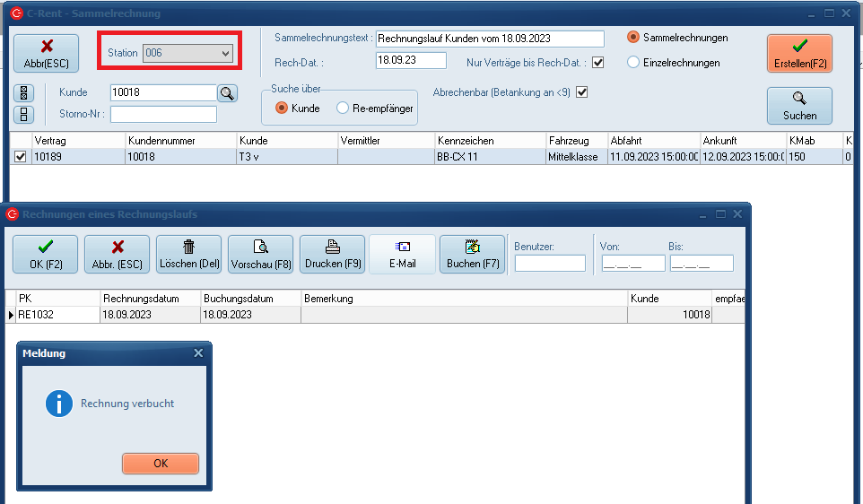Screen dimensions: 863x504
Task: Open invoice preview with Vorschau (F8)
Action: coord(260,254)
